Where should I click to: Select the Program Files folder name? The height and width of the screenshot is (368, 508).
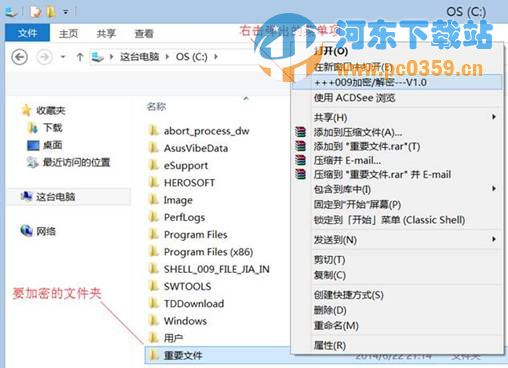(x=196, y=235)
